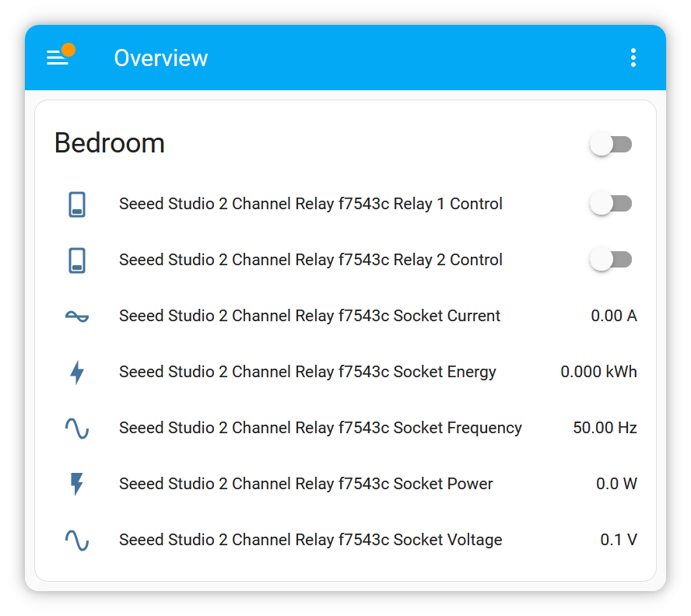Click the 0.1 V voltage reading
The width and height of the screenshot is (691, 616).
(x=619, y=540)
